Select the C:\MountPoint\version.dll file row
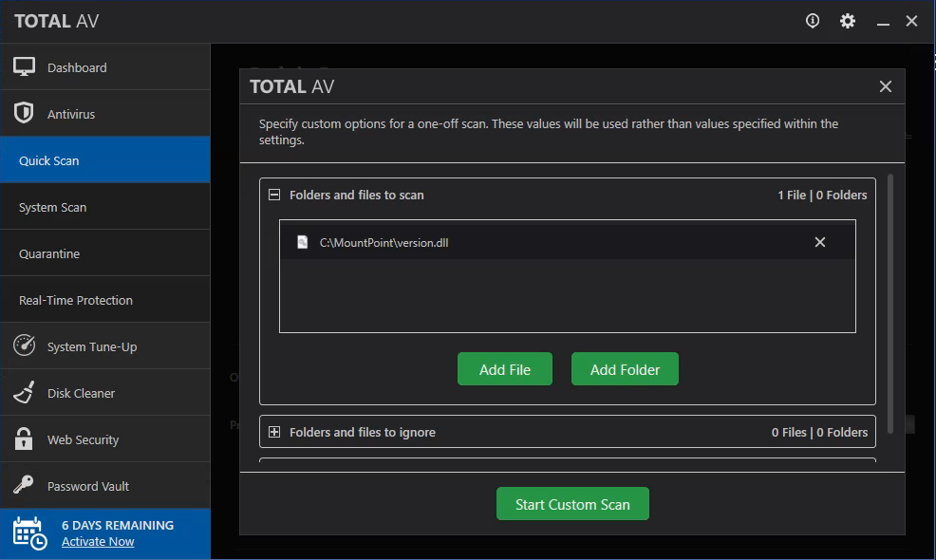The width and height of the screenshot is (936, 560). click(x=567, y=242)
